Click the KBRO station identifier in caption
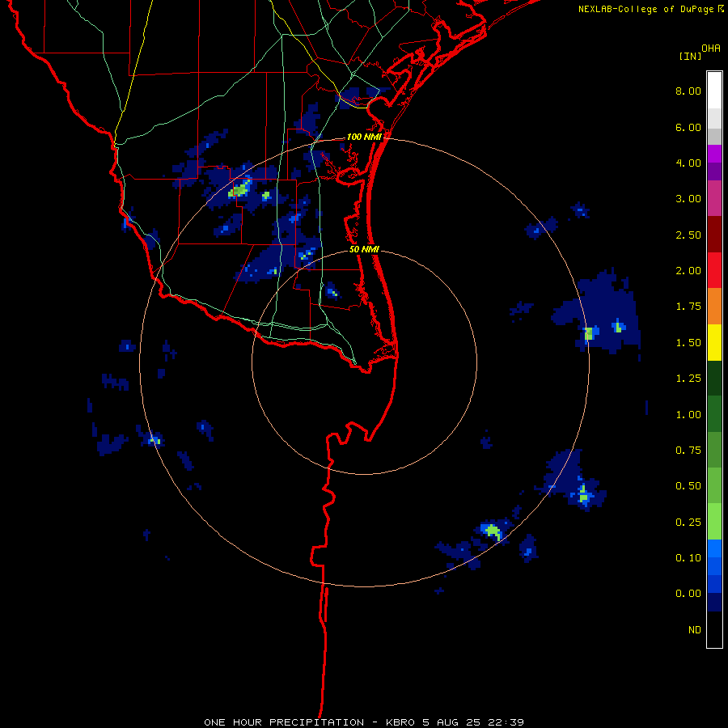 click(401, 722)
